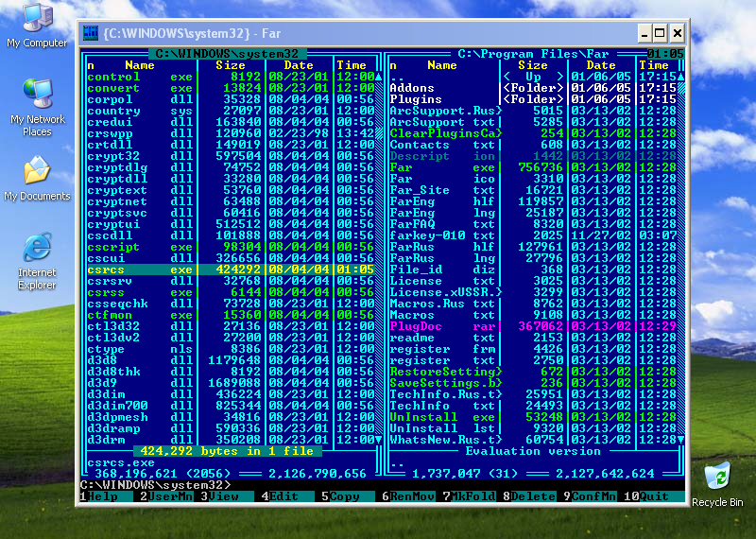The height and width of the screenshot is (539, 756).
Task: Select csrss exe file row
Action: pos(231,292)
